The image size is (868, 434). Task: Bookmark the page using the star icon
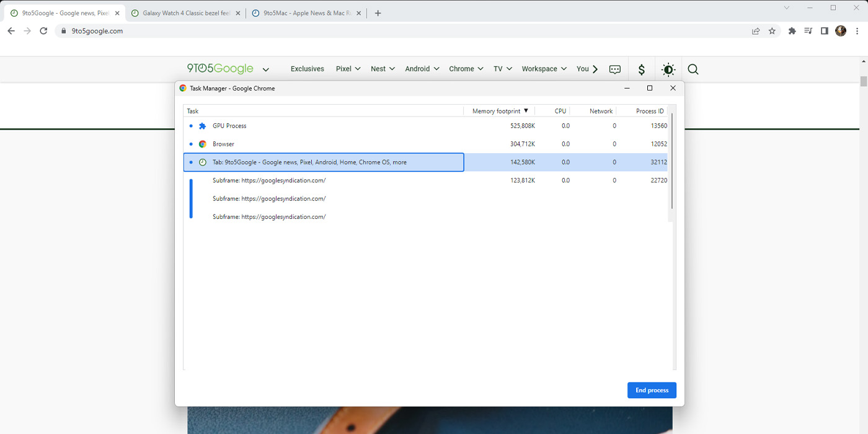click(771, 30)
